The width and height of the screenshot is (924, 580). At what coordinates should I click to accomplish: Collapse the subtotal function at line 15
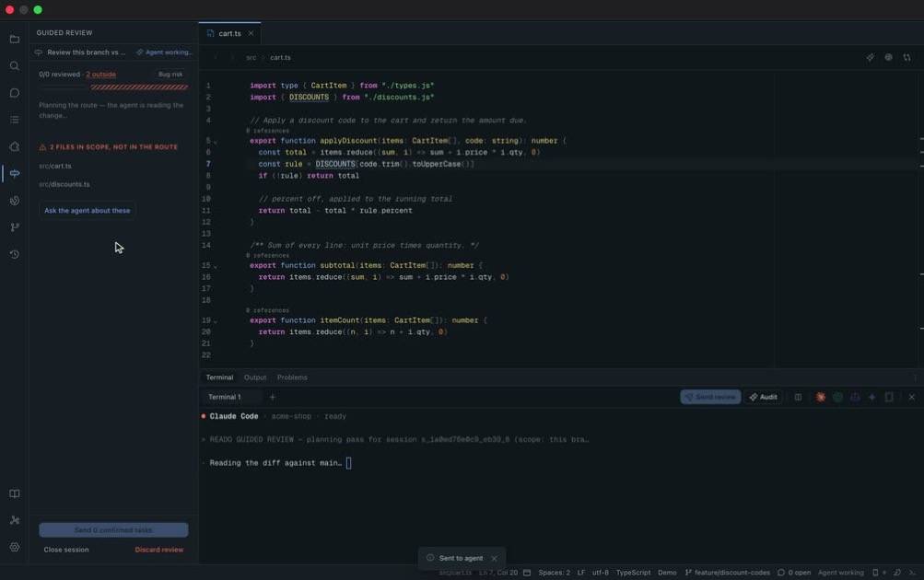tap(215, 266)
